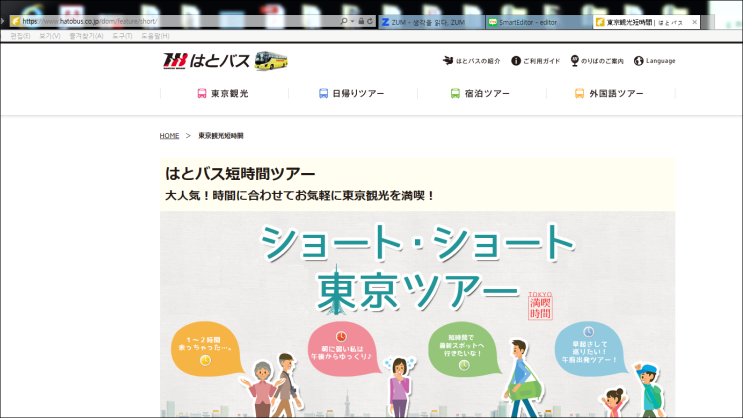Screen dimensions: 743x418
Task: Open のりばのご案内 boarding info link
Action: pos(597,61)
